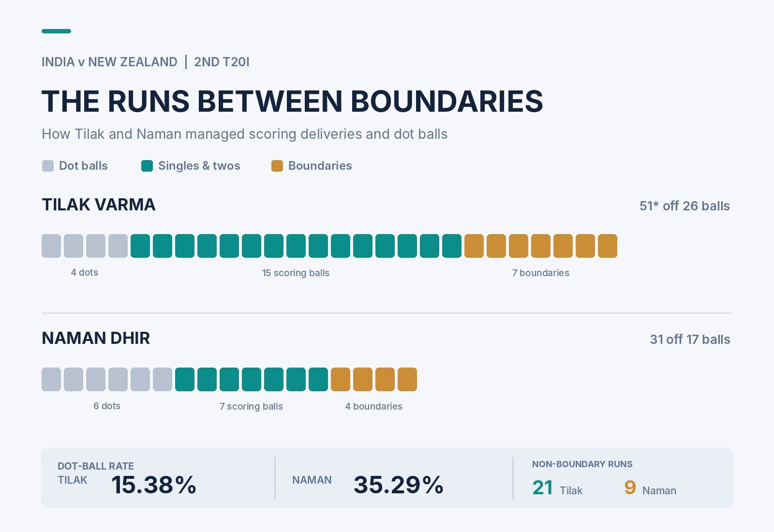Click the '15 scoring balls' caption
This screenshot has width=774, height=532.
(296, 273)
